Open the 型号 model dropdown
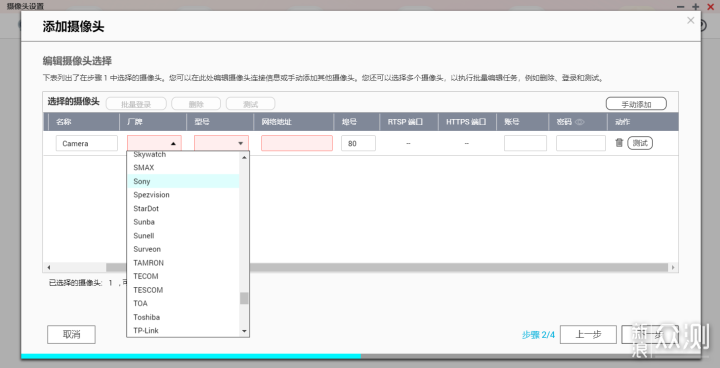Viewport: 720px width, 368px height. point(221,143)
